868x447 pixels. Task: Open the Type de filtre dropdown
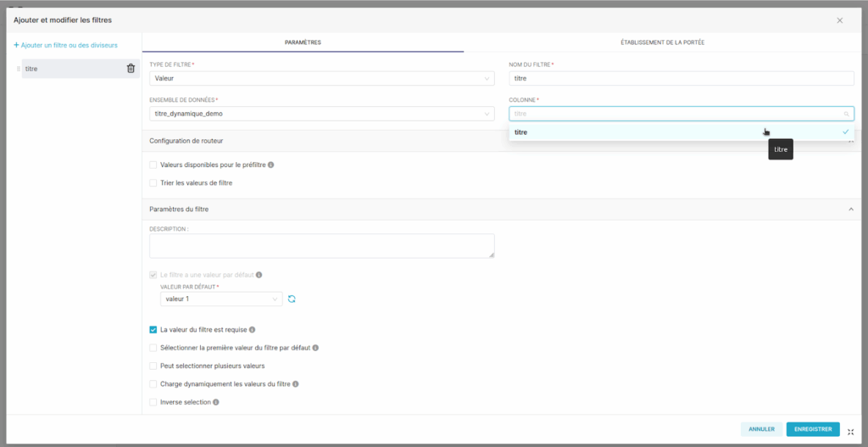(x=321, y=79)
